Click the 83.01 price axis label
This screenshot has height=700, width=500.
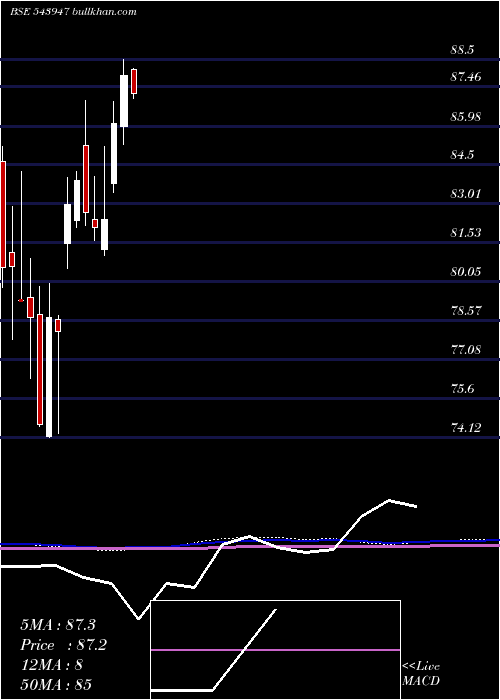pyautogui.click(x=466, y=194)
